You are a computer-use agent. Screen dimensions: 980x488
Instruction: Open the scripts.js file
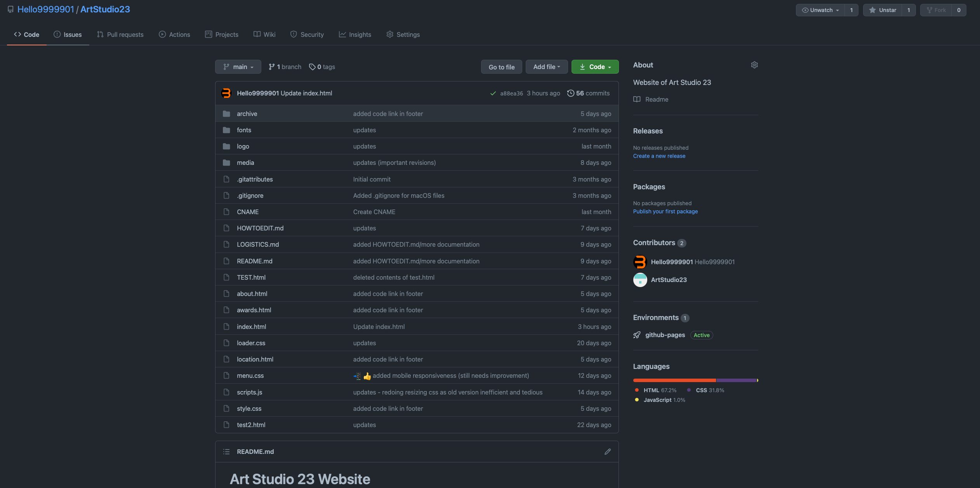(249, 392)
